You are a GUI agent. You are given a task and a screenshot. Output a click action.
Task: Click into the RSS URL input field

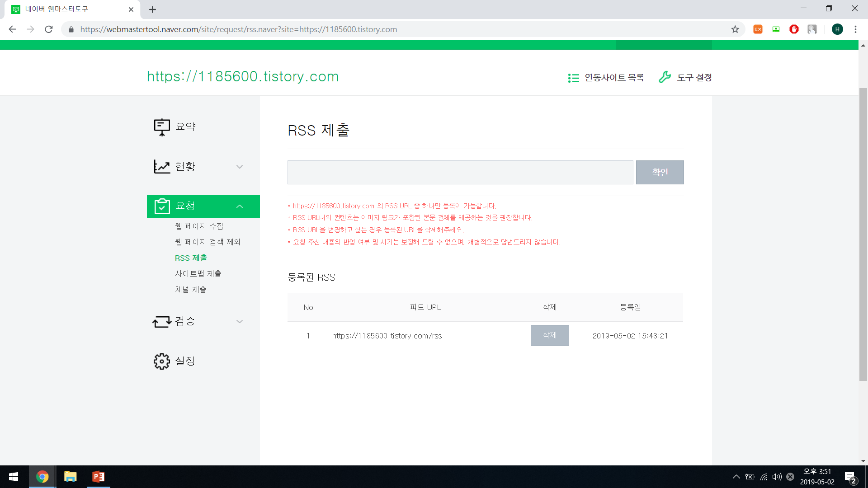pyautogui.click(x=460, y=172)
